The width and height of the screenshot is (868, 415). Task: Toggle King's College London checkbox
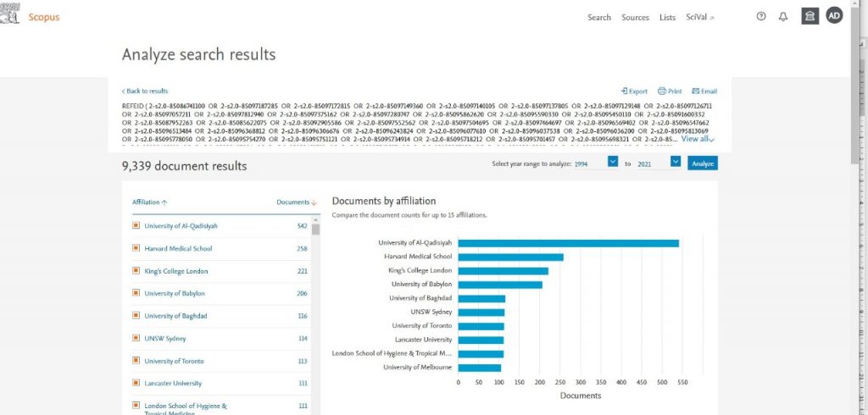tap(136, 270)
